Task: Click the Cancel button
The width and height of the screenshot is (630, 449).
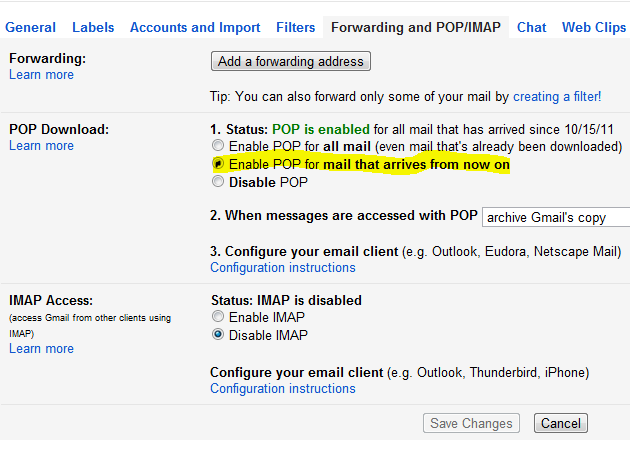Action: [560, 423]
